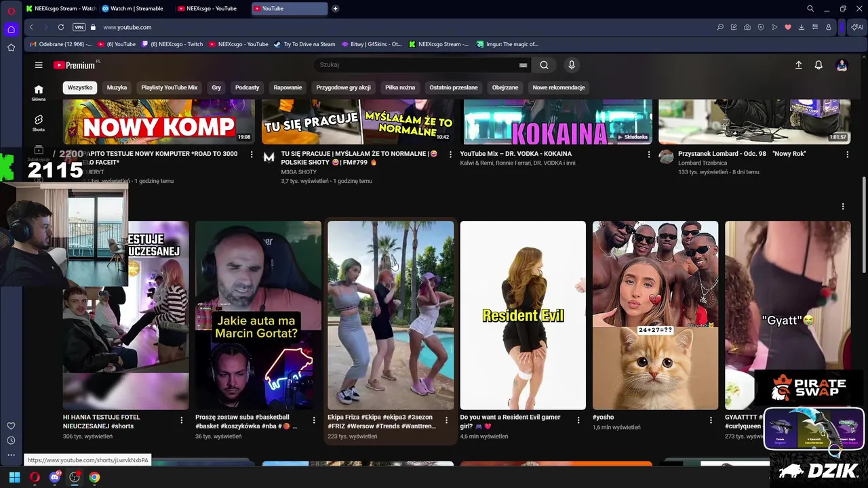Open (6) NEEXcsgo - Twitch bookmark
This screenshot has width=868, height=488.
click(x=172, y=44)
